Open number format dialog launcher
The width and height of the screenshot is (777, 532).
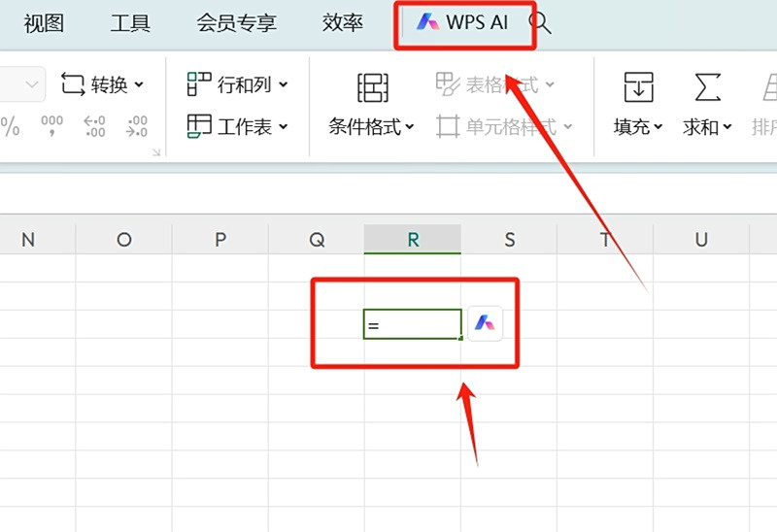pos(156,152)
